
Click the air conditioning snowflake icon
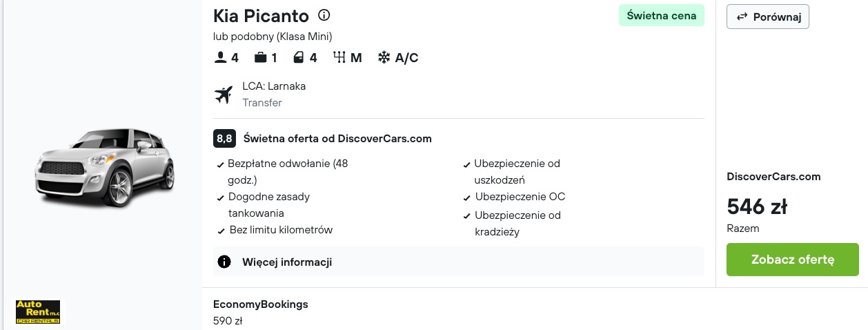384,58
